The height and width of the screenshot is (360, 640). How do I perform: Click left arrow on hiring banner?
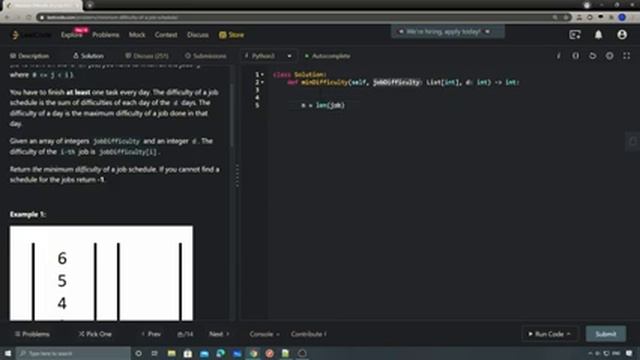[401, 31]
